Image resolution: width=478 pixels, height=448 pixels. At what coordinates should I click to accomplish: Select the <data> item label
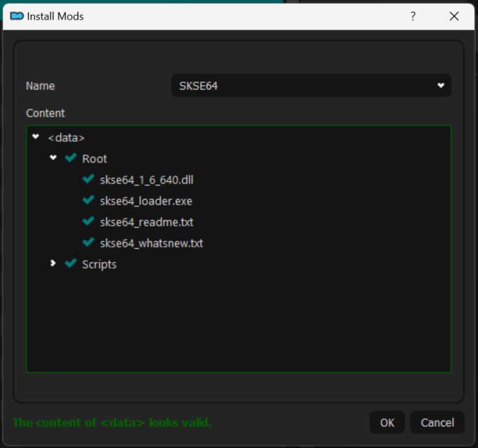(66, 138)
